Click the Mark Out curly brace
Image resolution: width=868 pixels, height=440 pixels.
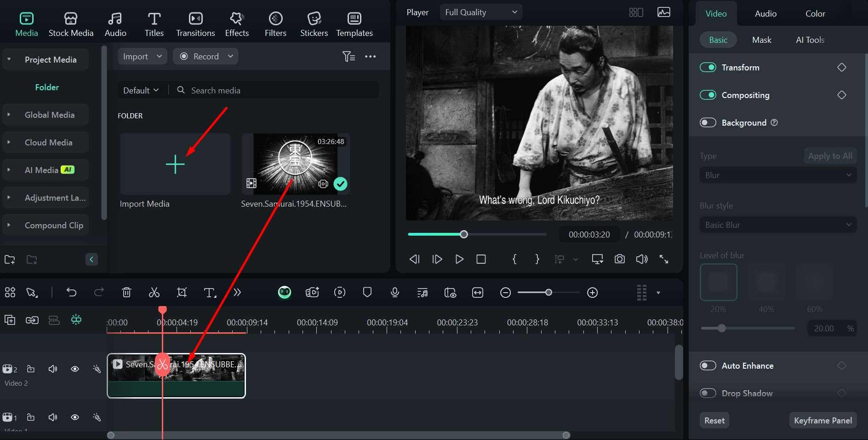(x=537, y=259)
